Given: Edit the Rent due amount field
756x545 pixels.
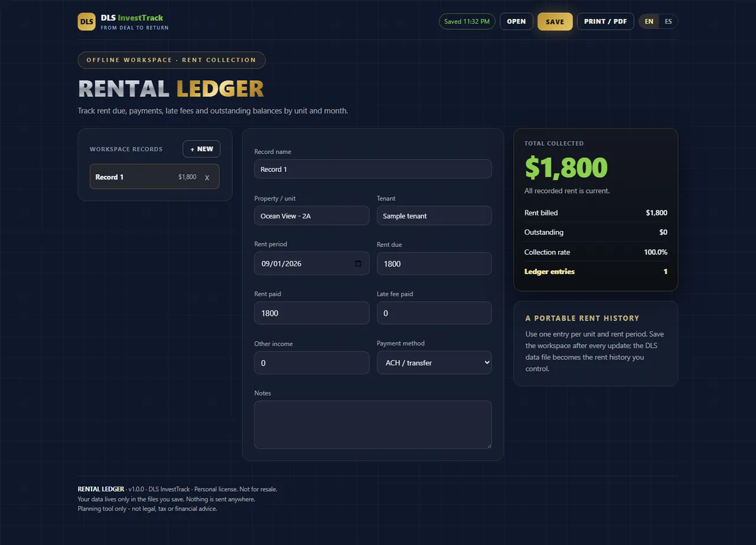Looking at the screenshot, I should pyautogui.click(x=434, y=263).
